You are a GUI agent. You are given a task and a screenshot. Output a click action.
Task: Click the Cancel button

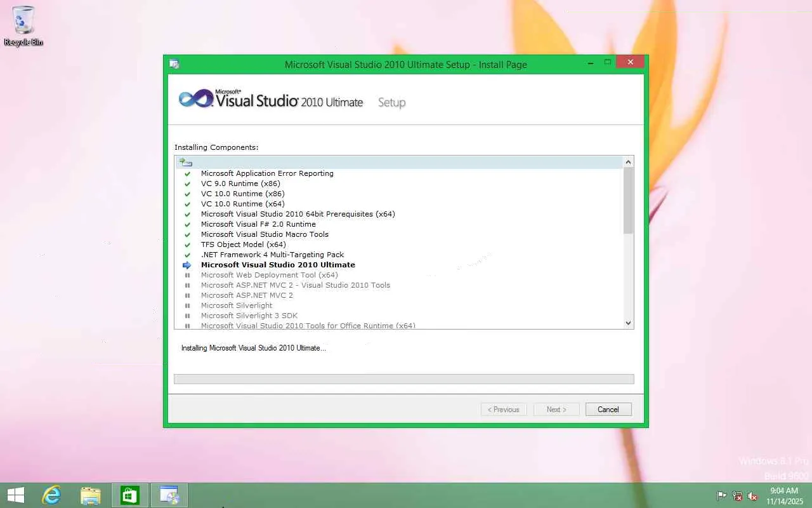tap(608, 410)
